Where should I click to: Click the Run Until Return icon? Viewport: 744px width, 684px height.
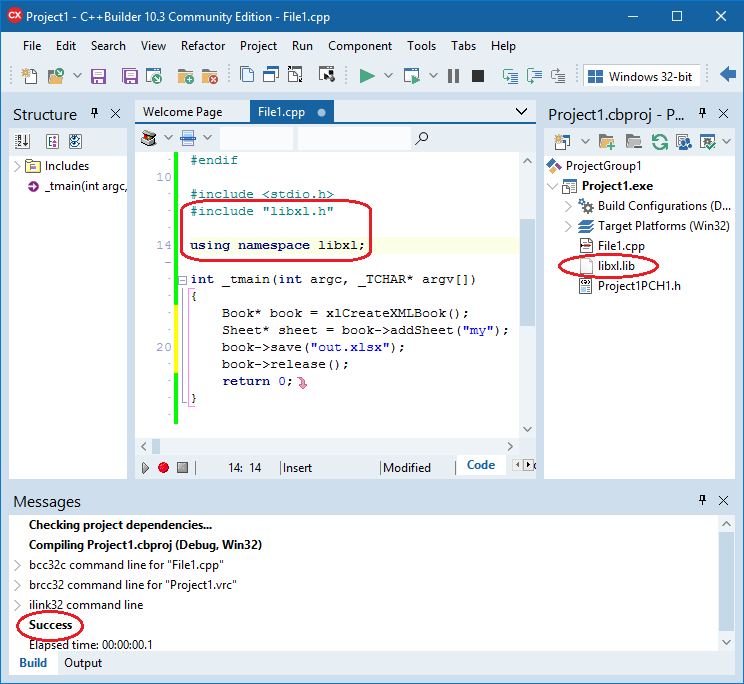coord(558,76)
